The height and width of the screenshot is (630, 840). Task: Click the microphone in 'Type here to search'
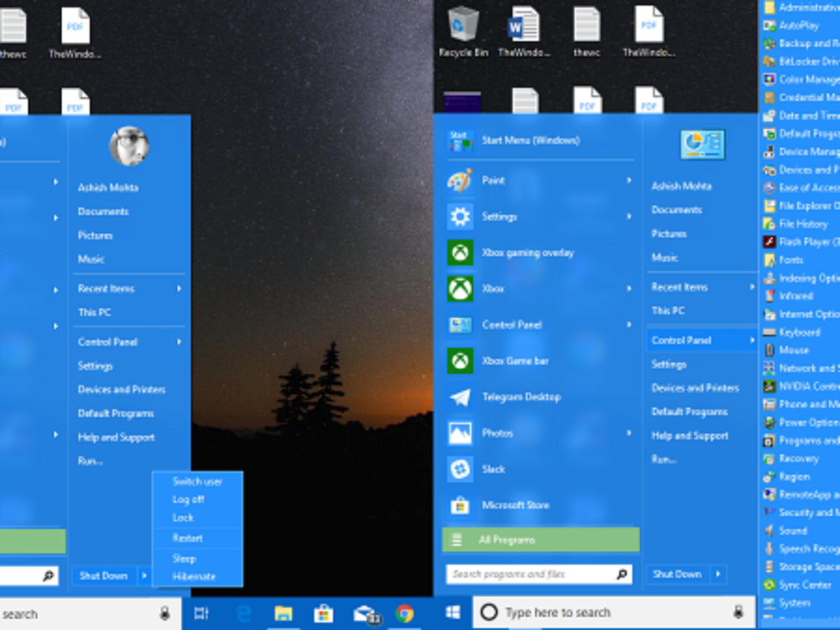coord(738,612)
